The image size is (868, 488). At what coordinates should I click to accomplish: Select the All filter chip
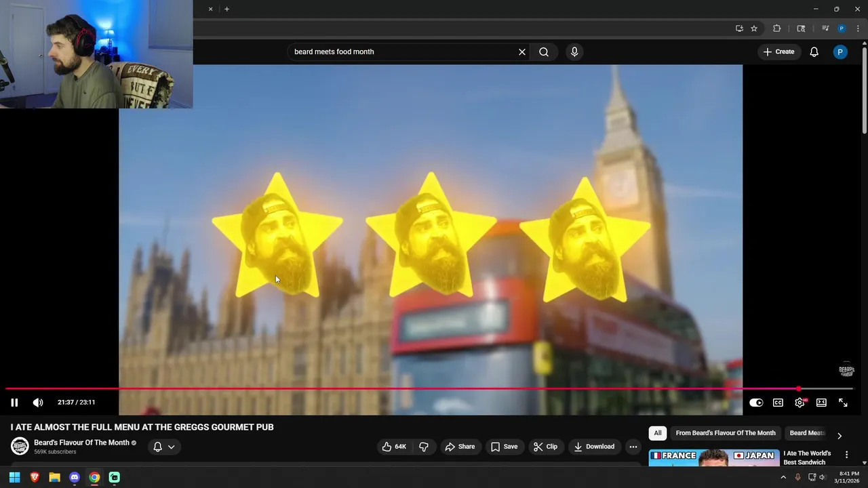click(657, 433)
